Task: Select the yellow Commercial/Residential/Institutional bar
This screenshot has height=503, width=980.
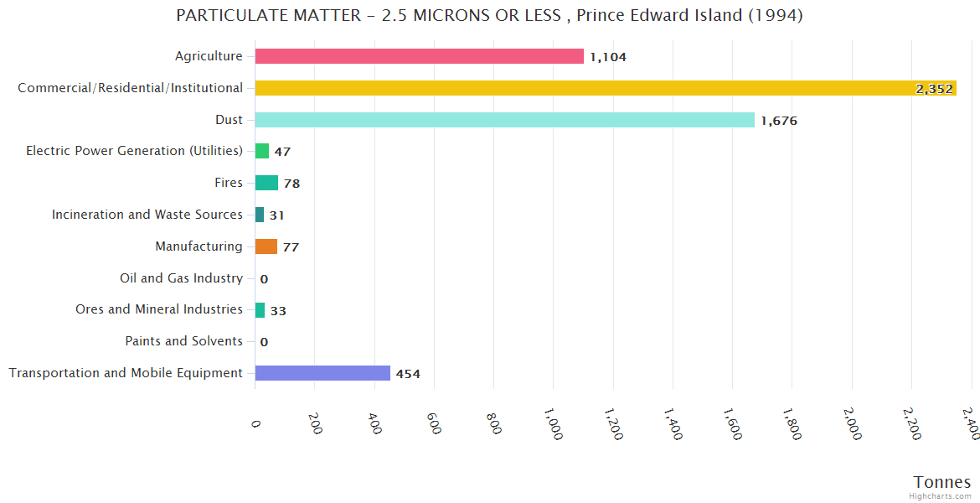Action: [605, 88]
